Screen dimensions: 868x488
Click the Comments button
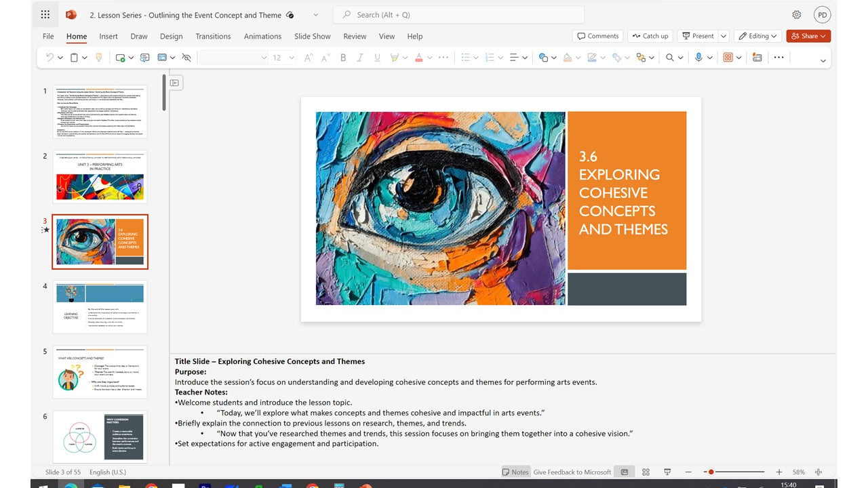tap(597, 36)
